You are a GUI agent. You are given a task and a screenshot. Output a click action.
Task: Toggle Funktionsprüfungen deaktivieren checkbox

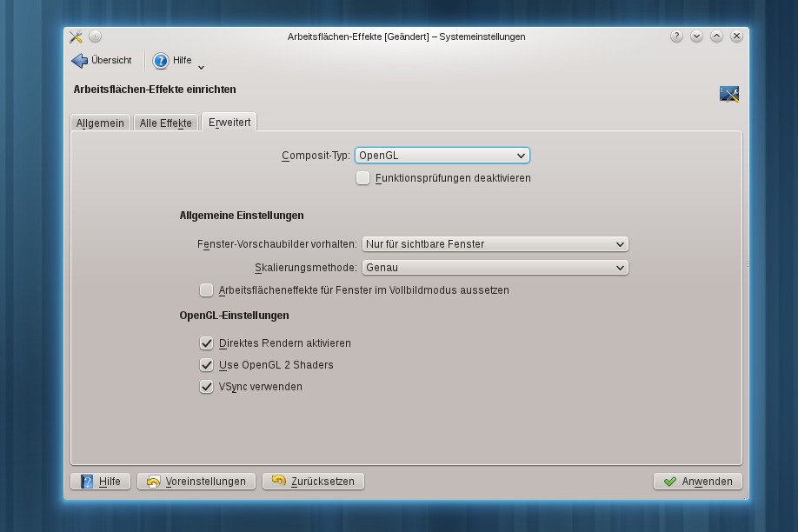tap(362, 177)
